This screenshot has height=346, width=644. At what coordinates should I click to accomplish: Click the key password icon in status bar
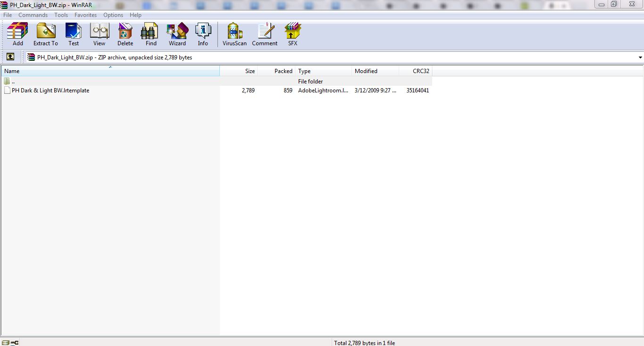(x=14, y=343)
